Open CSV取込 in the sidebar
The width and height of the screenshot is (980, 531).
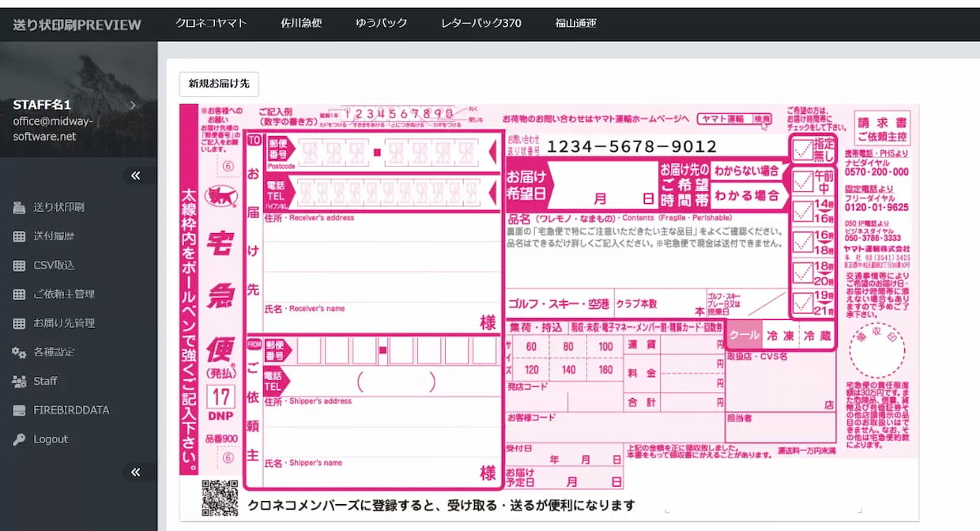click(54, 265)
